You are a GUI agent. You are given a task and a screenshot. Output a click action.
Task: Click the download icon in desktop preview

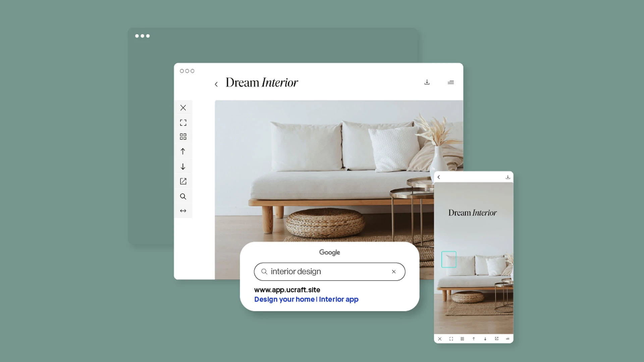[427, 82]
